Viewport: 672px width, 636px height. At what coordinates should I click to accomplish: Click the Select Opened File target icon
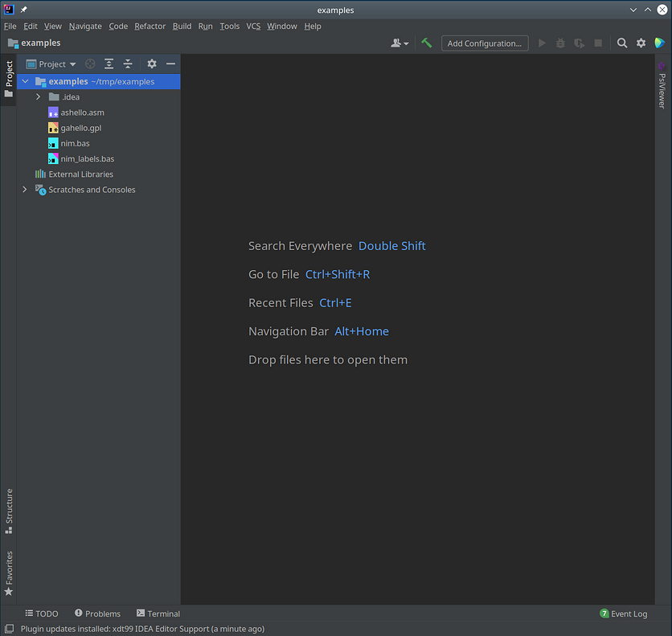[89, 64]
